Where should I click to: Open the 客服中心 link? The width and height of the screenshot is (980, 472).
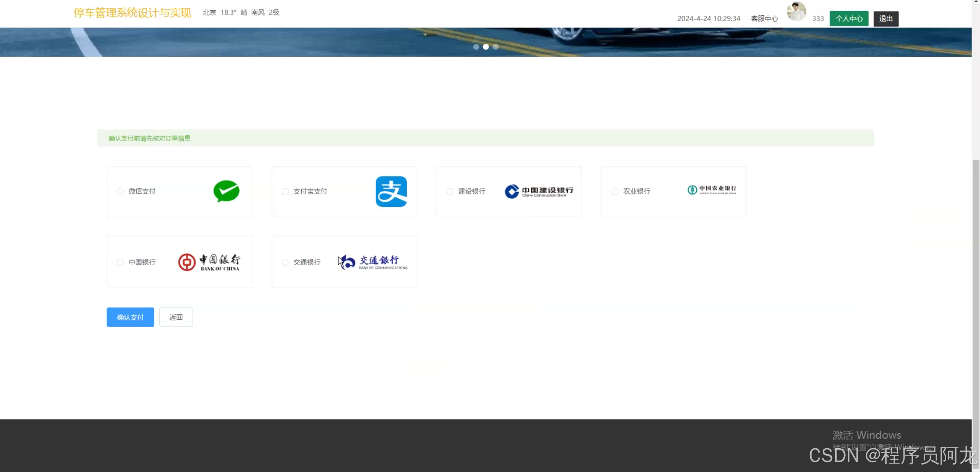click(764, 18)
